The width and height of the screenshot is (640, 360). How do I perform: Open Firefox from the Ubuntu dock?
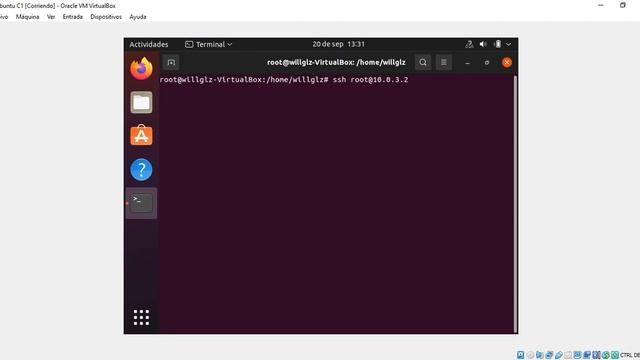pos(141,69)
